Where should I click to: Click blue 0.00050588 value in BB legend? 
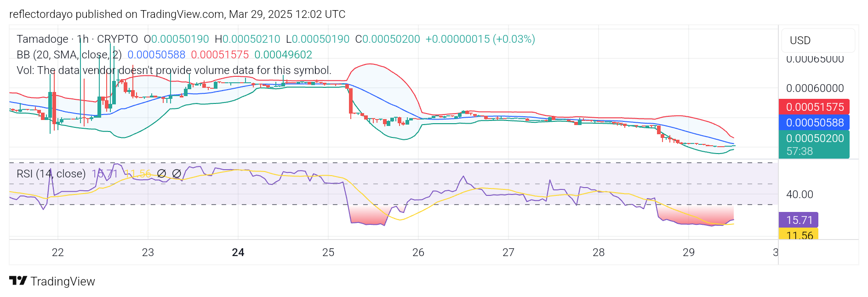(156, 55)
